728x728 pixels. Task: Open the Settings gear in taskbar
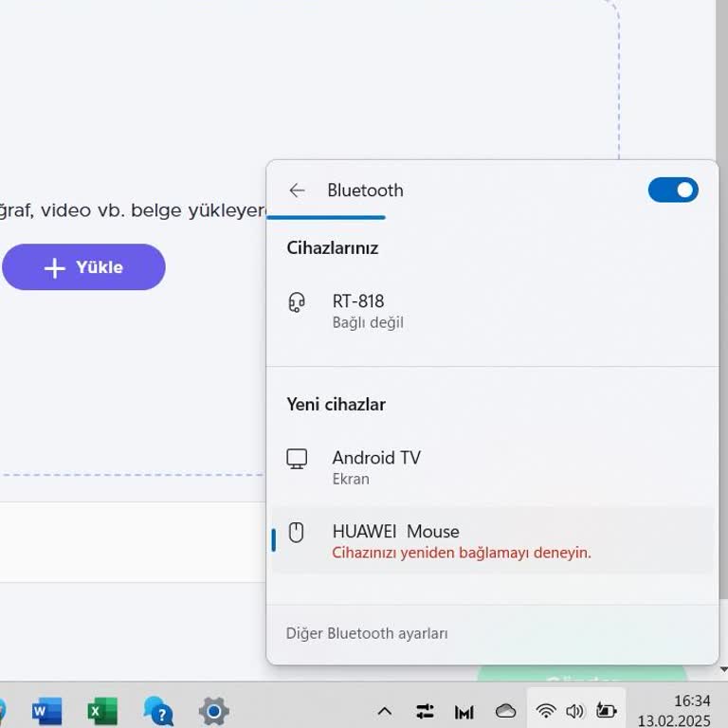(214, 711)
